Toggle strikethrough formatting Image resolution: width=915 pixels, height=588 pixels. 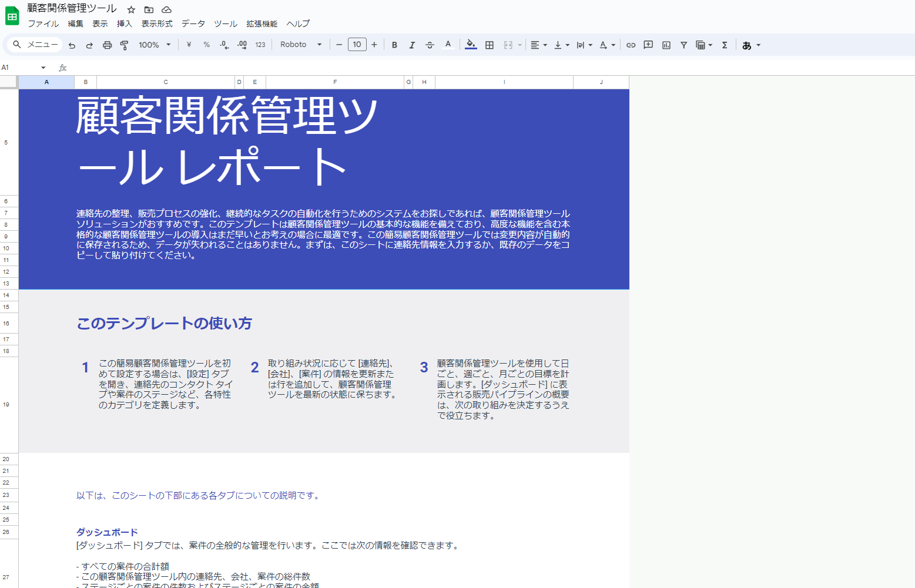[x=430, y=45]
